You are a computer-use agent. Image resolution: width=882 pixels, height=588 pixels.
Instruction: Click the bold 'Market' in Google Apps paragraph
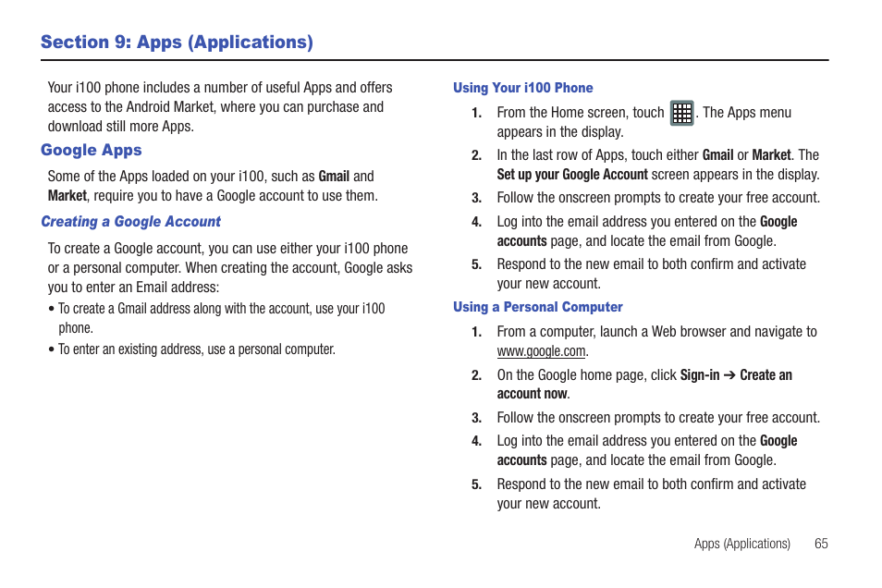(x=67, y=196)
